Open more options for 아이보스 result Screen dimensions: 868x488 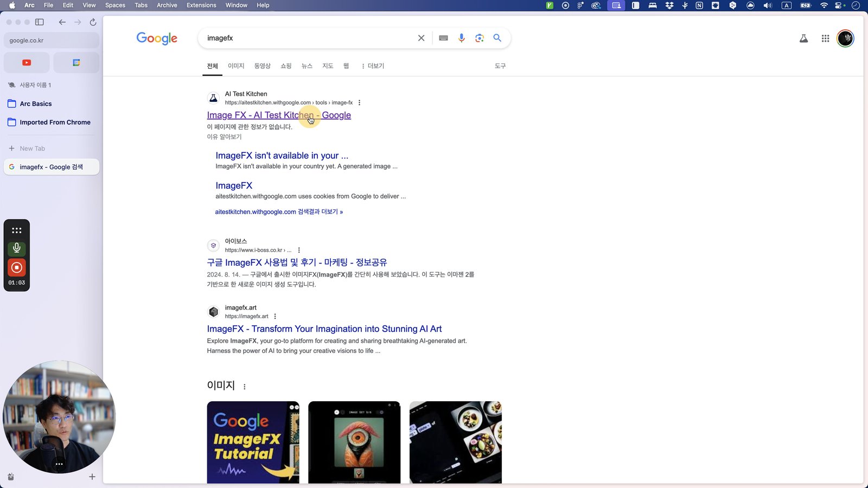click(299, 250)
